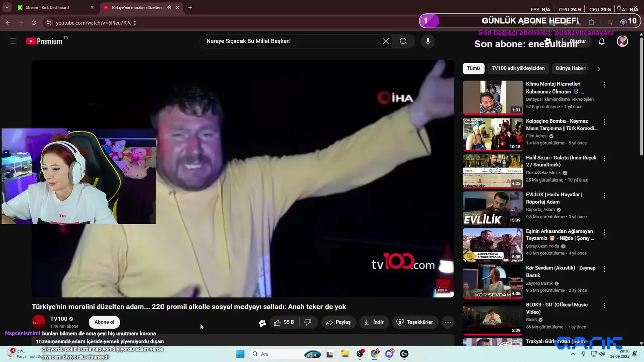Screen dimensions: 644x362
Task: Open the Halil Sezai Galata thumbnail
Action: [493, 171]
